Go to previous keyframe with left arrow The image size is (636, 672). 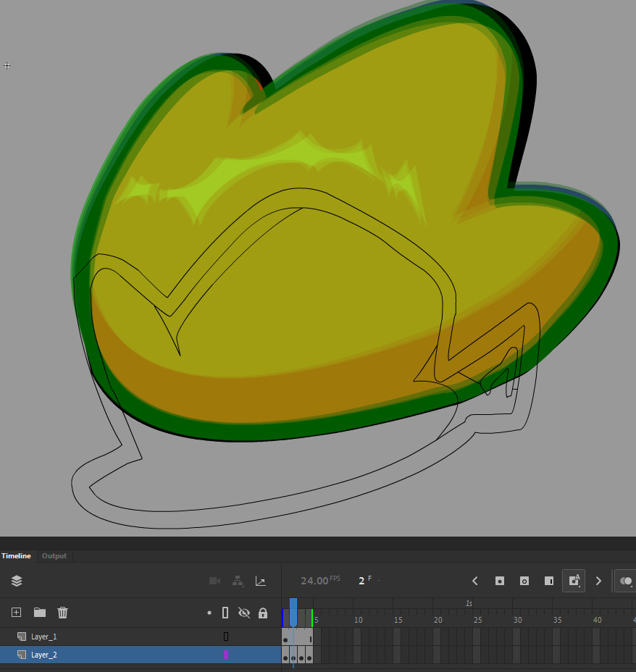pyautogui.click(x=474, y=580)
